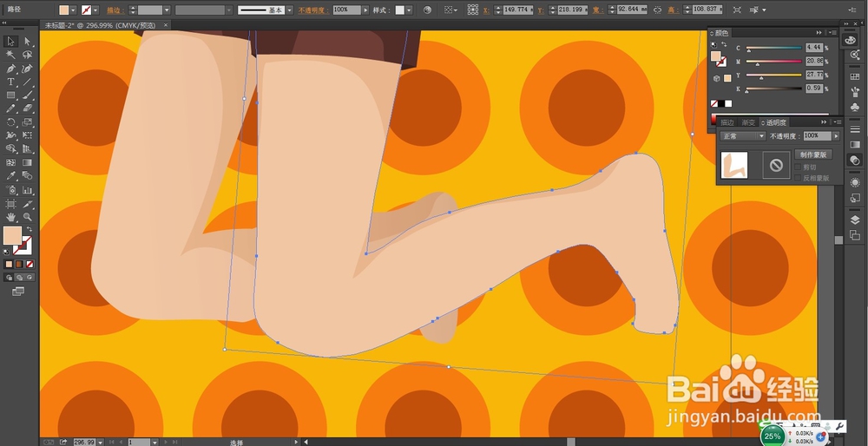
Task: Select the Direct Selection tool
Action: pos(27,41)
